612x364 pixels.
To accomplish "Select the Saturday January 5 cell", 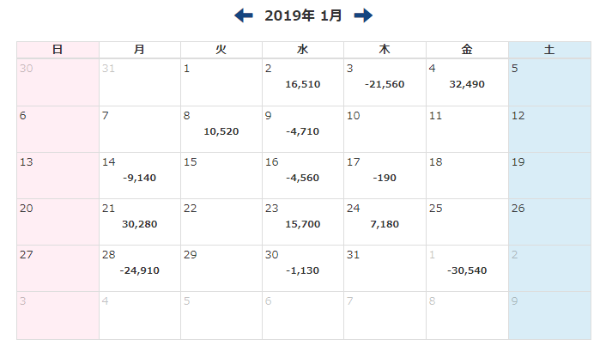I will [549, 82].
